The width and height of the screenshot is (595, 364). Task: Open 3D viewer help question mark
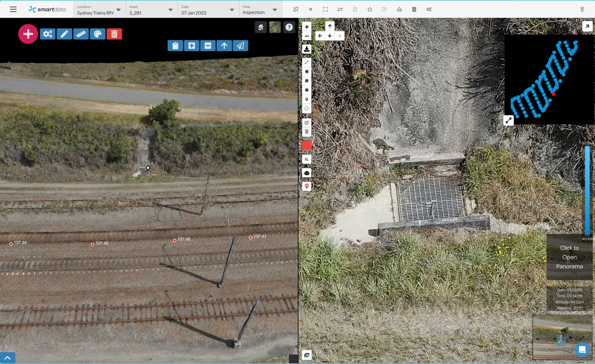click(x=289, y=27)
